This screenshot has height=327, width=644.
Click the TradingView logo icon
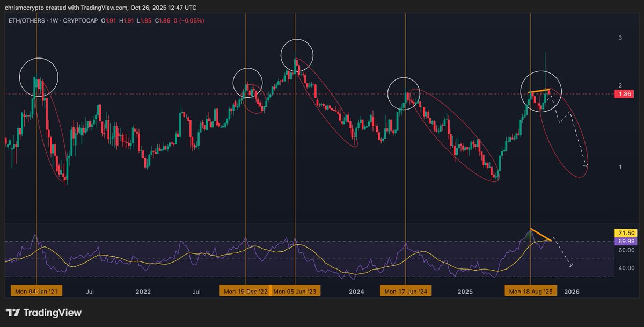point(13,313)
